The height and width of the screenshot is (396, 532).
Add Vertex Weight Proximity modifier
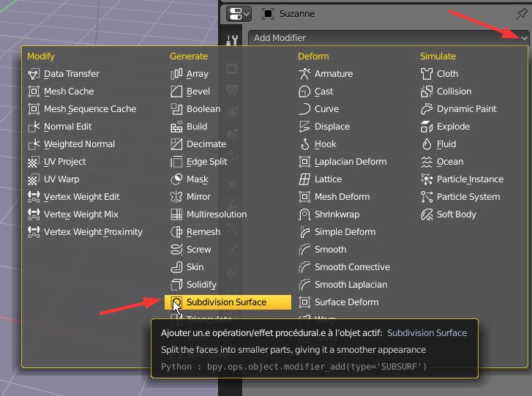85,232
